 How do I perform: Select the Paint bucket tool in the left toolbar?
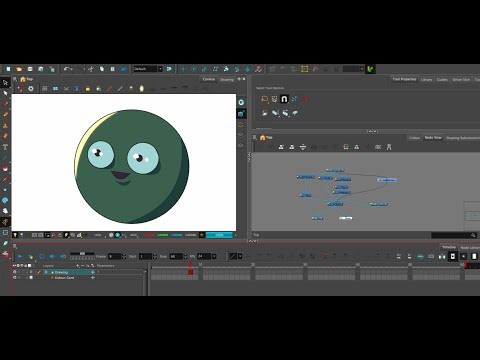coord(5,168)
